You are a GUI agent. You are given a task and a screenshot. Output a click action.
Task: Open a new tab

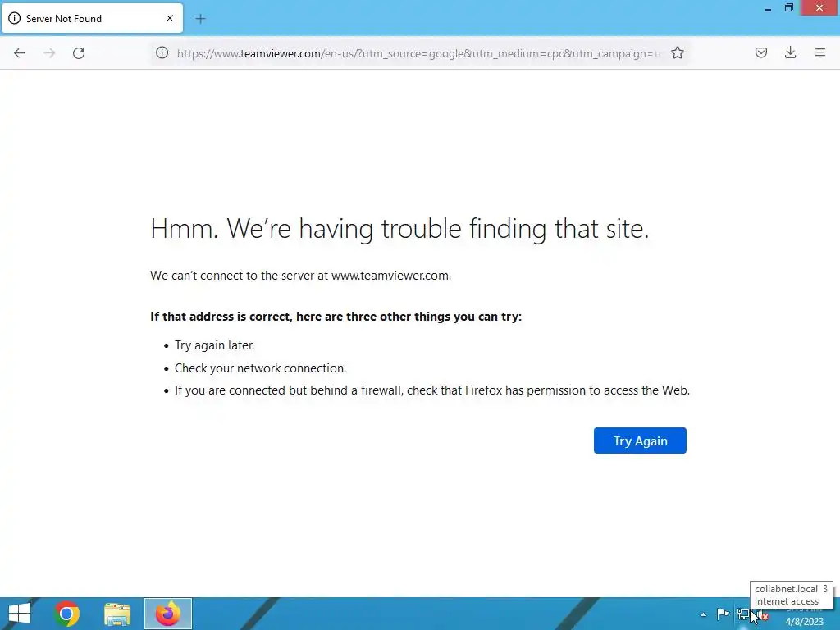click(200, 19)
